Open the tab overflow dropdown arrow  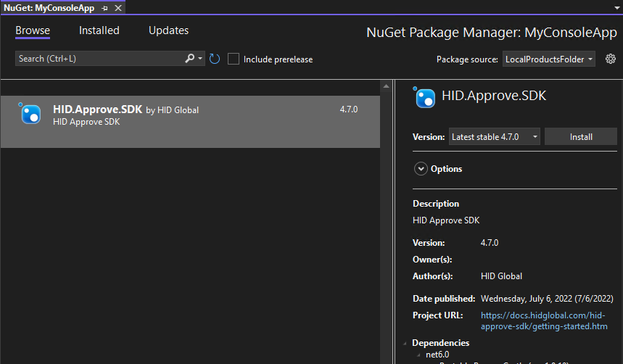617,8
